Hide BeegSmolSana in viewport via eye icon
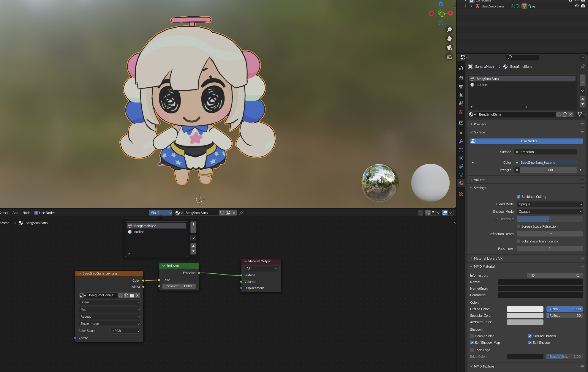 577,6
